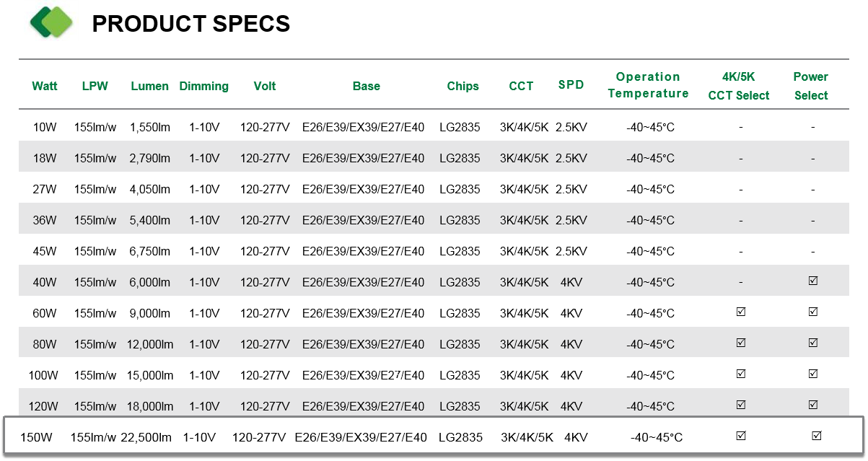Click the Watt column header
This screenshot has width=868, height=461.
[x=45, y=86]
